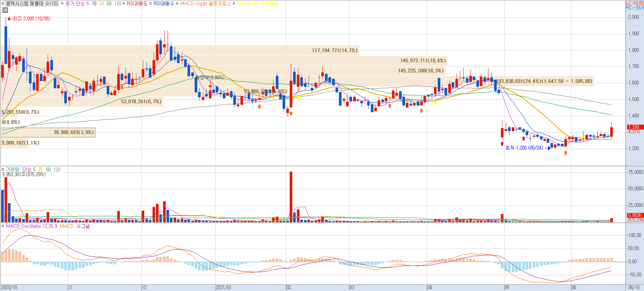This screenshot has width=644, height=291.
Task: Click the 1,200 price axis label
Action: tap(633, 148)
